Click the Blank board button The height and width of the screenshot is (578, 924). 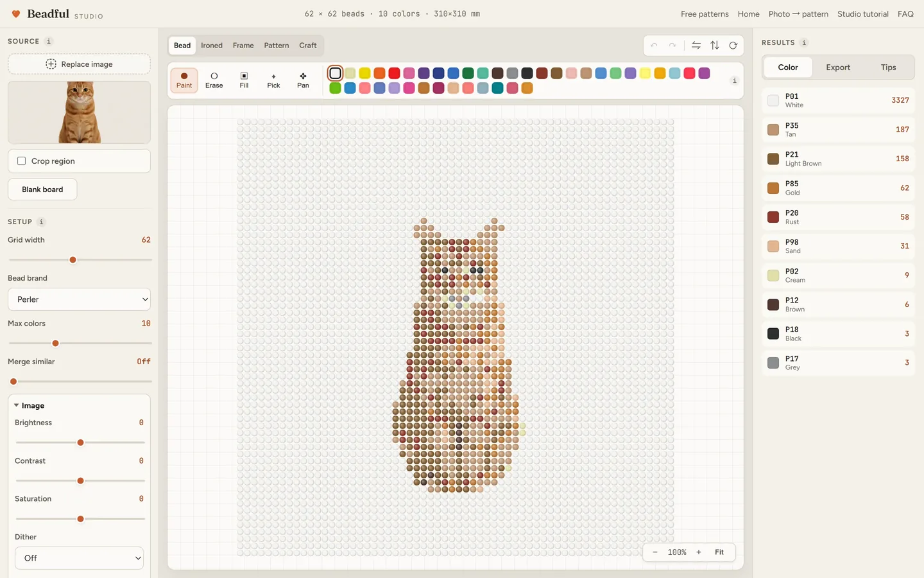point(42,189)
